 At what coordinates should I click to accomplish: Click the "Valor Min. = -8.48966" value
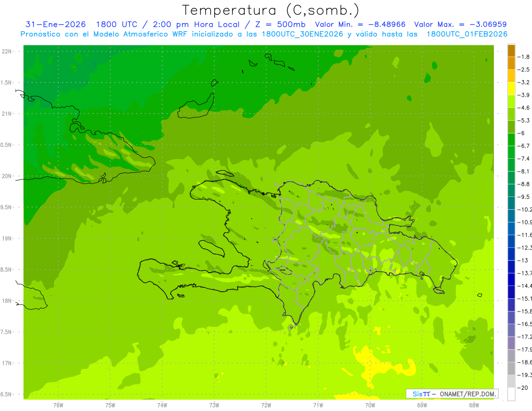pyautogui.click(x=360, y=24)
